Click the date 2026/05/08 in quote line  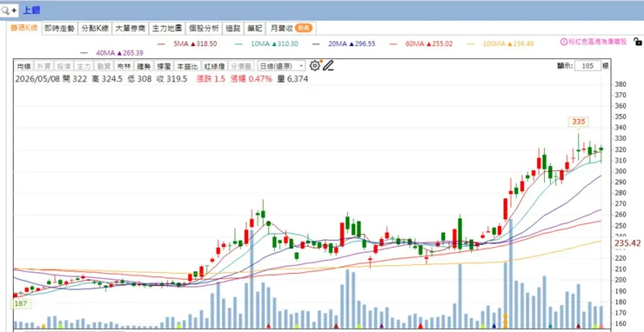[37, 79]
